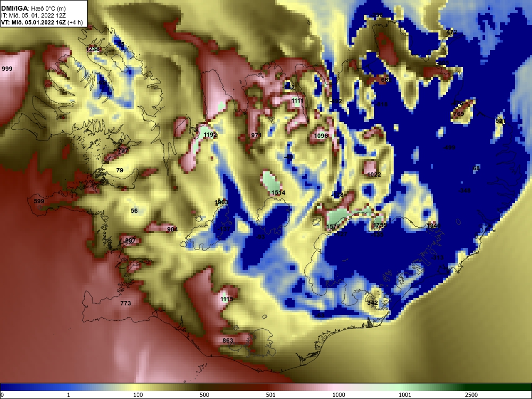532x399 pixels.
Task: Select the -499 negative value label
Action: click(449, 147)
